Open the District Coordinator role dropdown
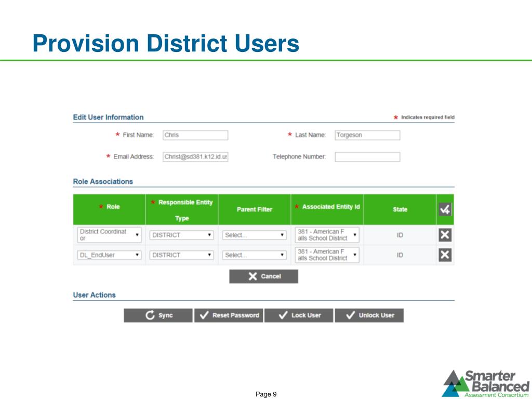This screenshot has width=532, height=399. click(109, 235)
